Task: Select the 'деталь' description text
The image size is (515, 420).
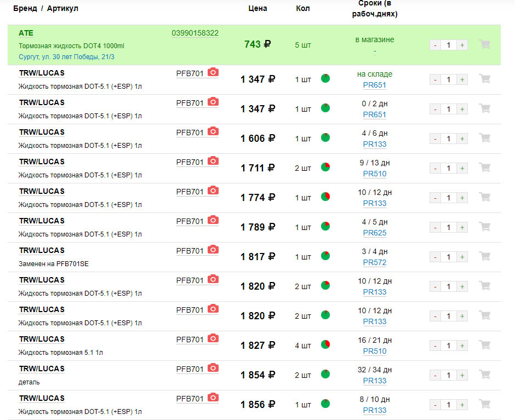Action: point(29,382)
